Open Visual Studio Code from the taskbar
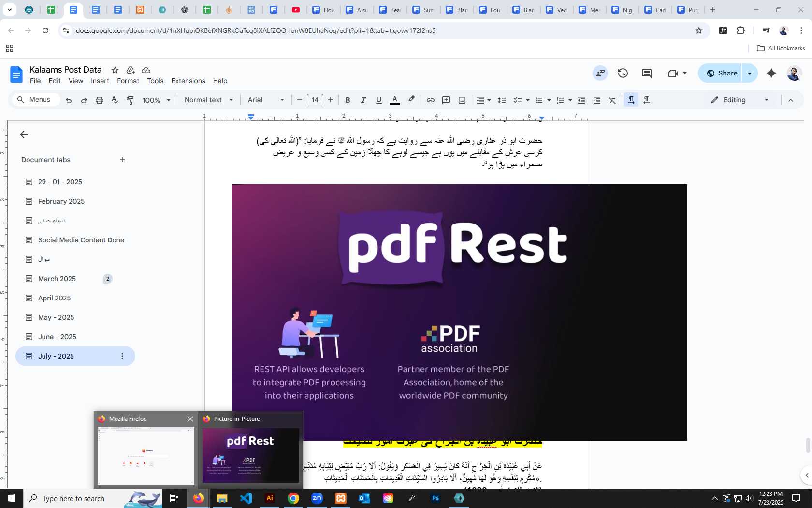812x508 pixels. click(x=246, y=498)
